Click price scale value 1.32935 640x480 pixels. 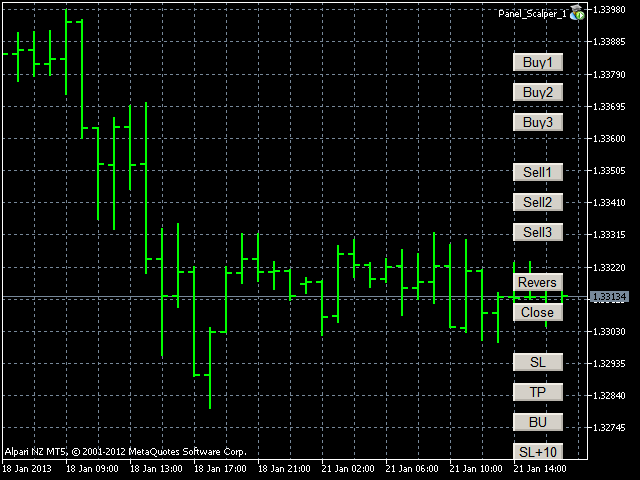coord(609,363)
